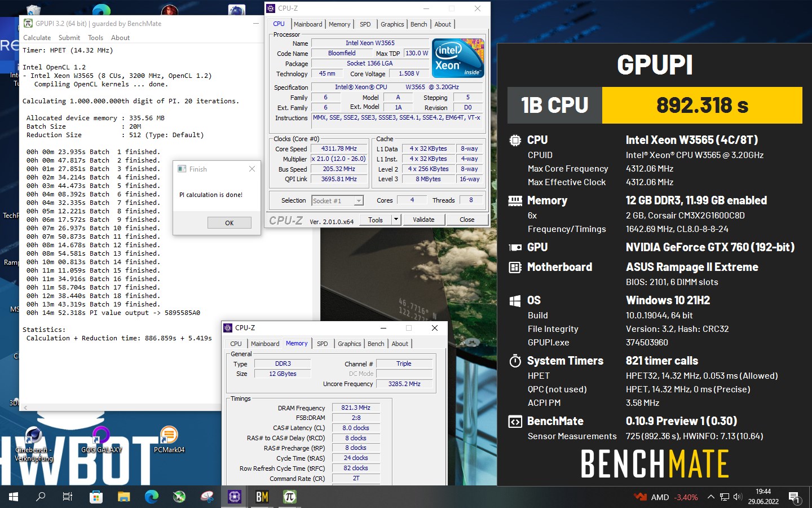812x508 pixels.
Task: Open the Windows Start menu
Action: (14, 497)
